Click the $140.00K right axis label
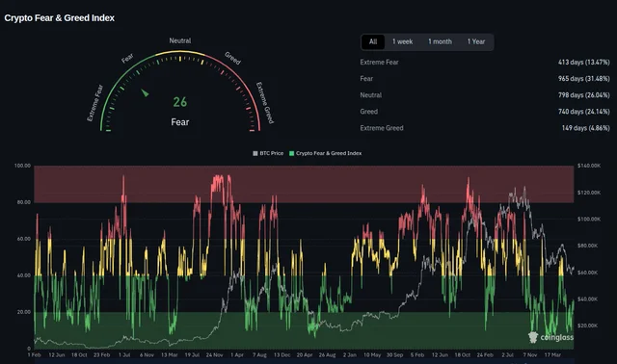 coord(589,166)
